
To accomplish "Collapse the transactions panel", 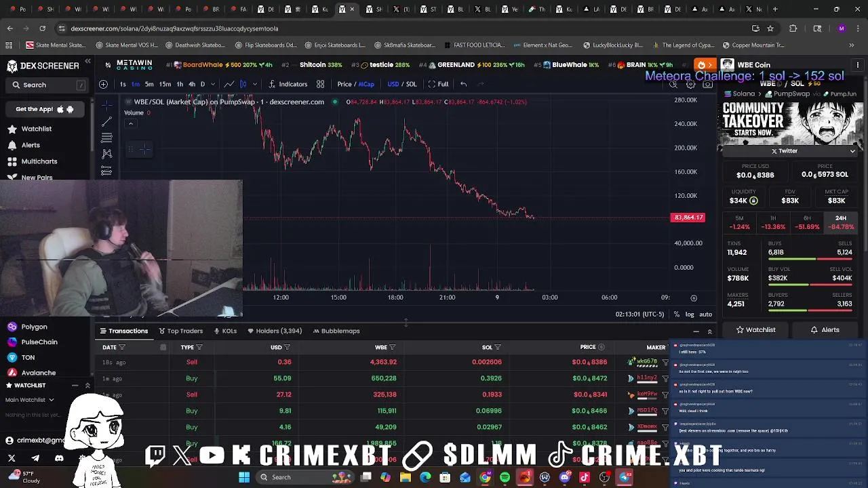I will [x=696, y=331].
